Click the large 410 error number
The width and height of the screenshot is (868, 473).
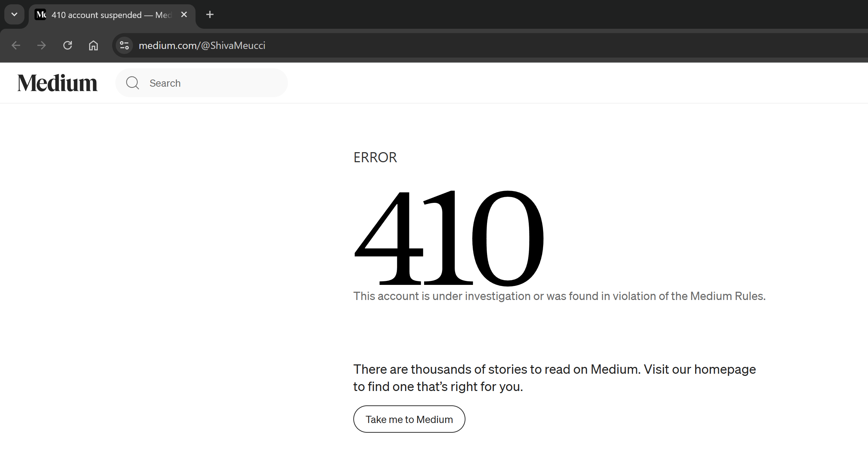tap(449, 237)
